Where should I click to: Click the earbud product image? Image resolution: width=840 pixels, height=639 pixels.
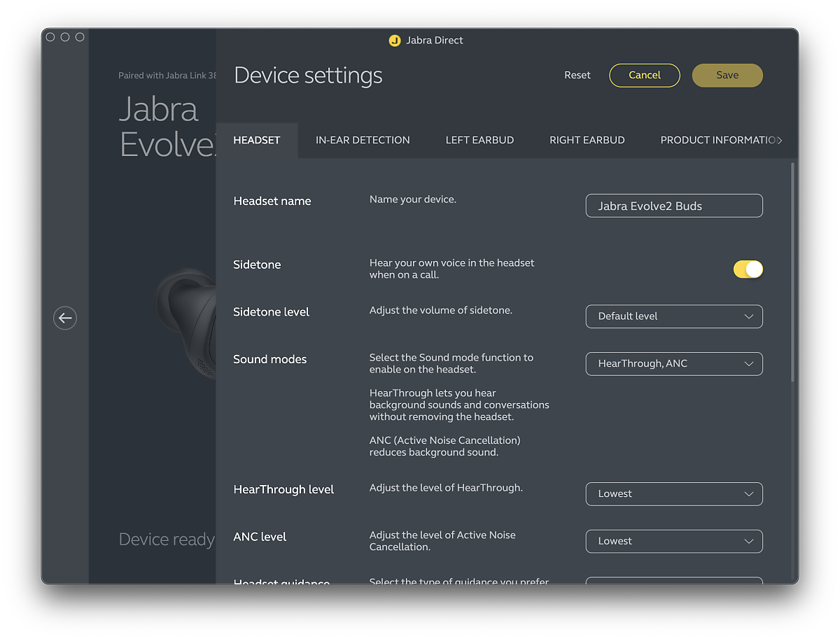[185, 323]
